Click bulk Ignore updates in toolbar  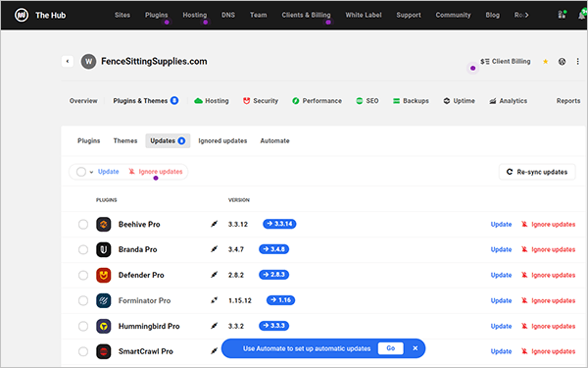[x=156, y=172]
